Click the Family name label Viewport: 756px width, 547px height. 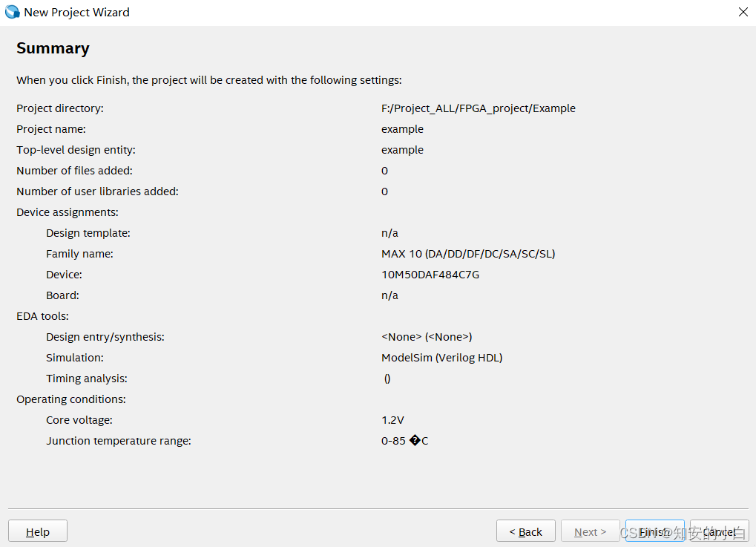[x=79, y=254]
